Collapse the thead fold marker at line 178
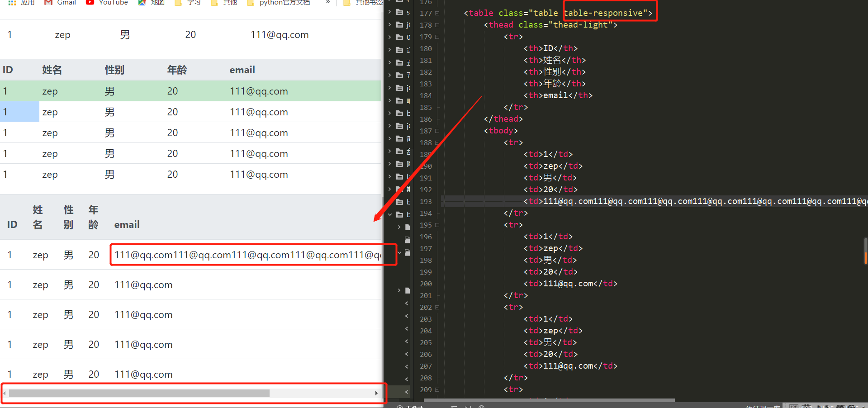 (437, 25)
